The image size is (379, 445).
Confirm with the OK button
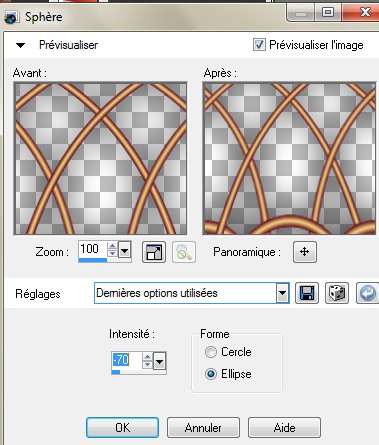122,428
